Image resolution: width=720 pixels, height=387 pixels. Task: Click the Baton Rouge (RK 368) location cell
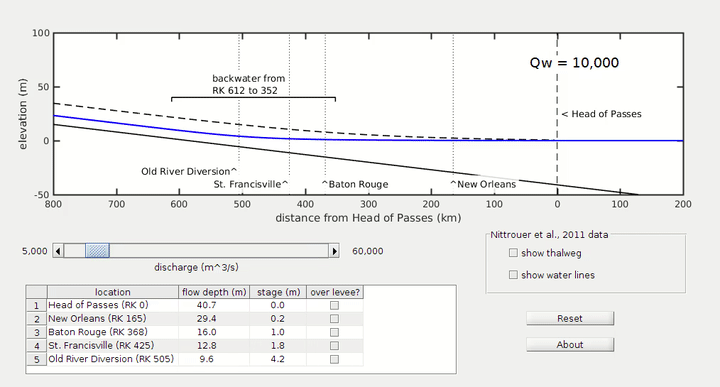(x=112, y=332)
